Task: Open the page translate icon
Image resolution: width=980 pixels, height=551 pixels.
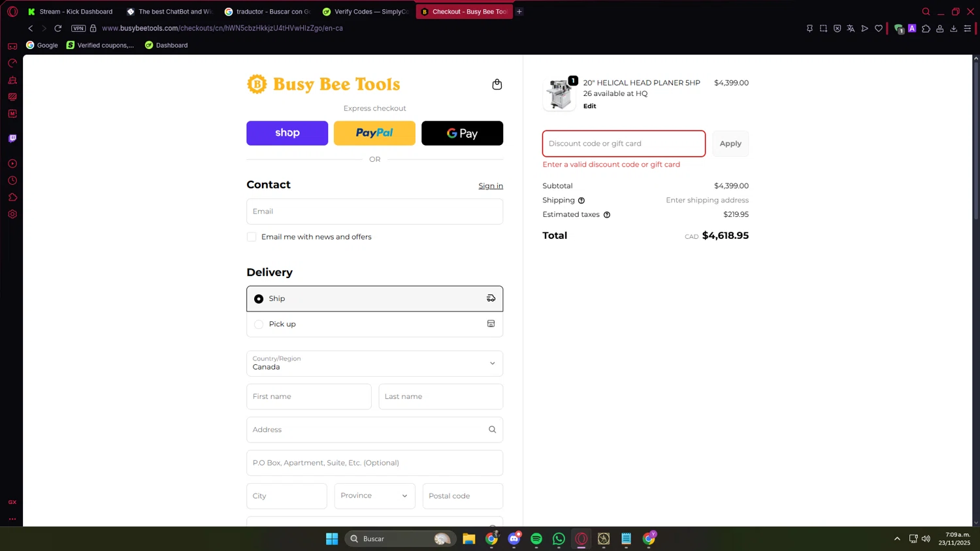Action: pyautogui.click(x=851, y=29)
